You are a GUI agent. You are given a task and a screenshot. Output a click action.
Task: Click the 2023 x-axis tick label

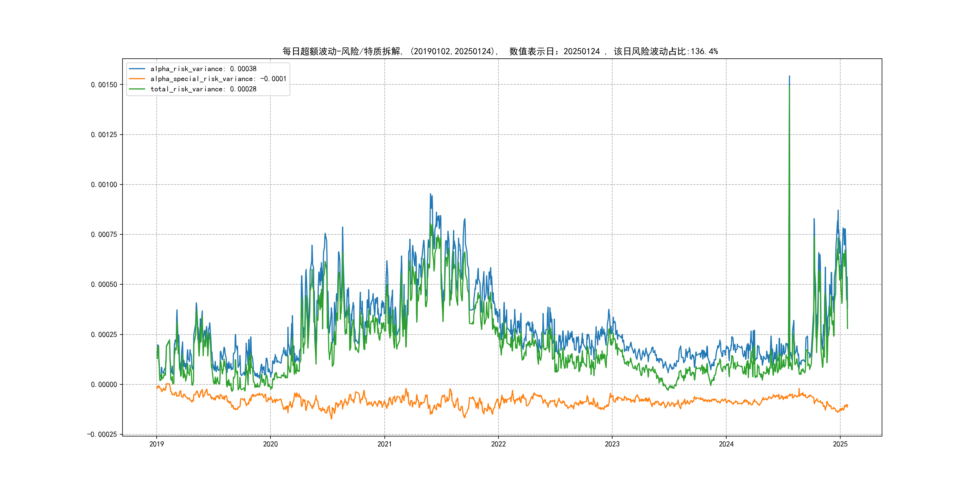point(612,444)
